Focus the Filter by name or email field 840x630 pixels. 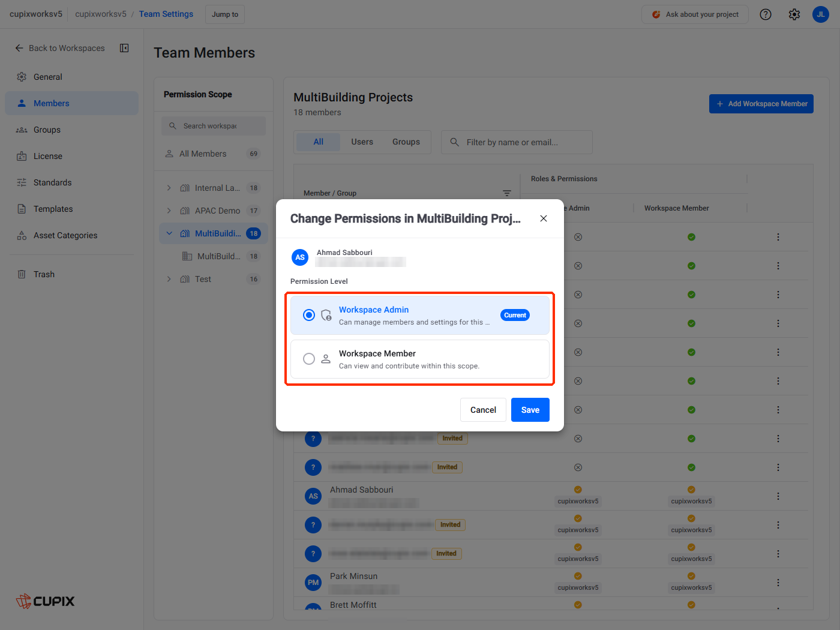click(517, 142)
